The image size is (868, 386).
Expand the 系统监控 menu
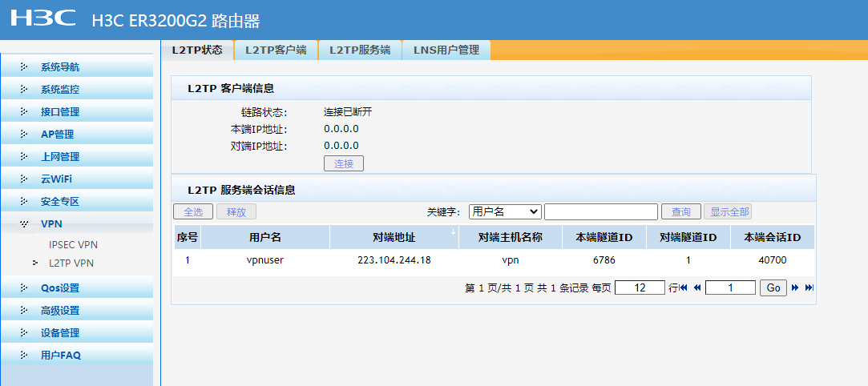(76, 90)
